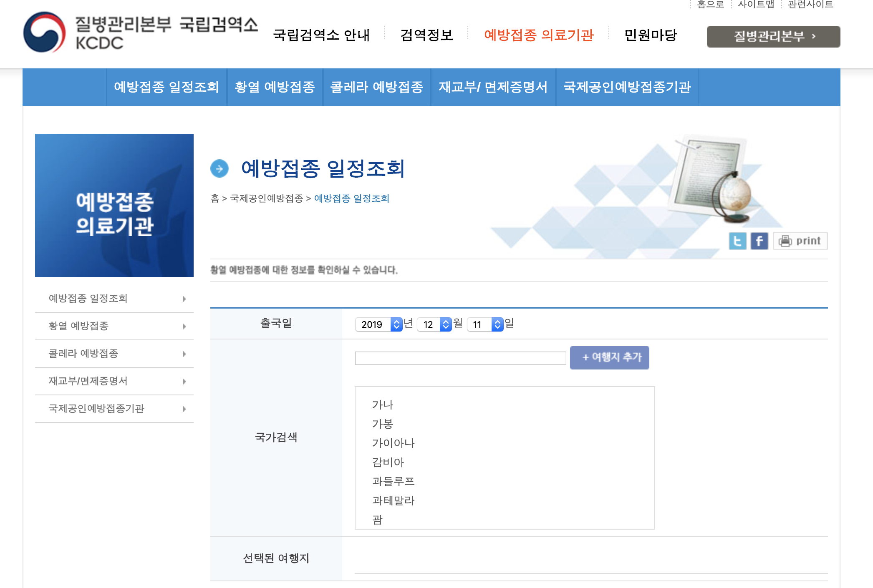The width and height of the screenshot is (873, 588).
Task: Open the 재교부/ 면제증명서 tab in blue bar
Action: [x=493, y=87]
